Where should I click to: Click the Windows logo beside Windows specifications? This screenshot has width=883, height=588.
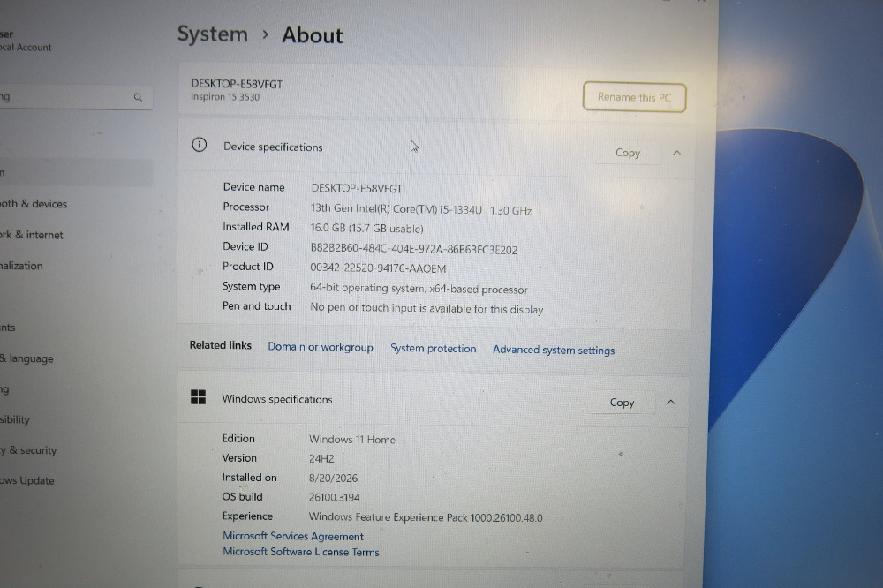pyautogui.click(x=198, y=397)
